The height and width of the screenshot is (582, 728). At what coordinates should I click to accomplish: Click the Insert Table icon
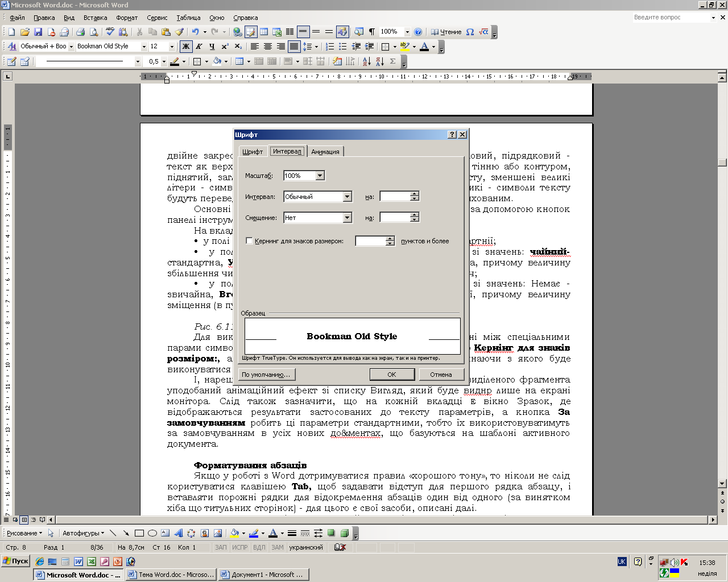coord(264,32)
